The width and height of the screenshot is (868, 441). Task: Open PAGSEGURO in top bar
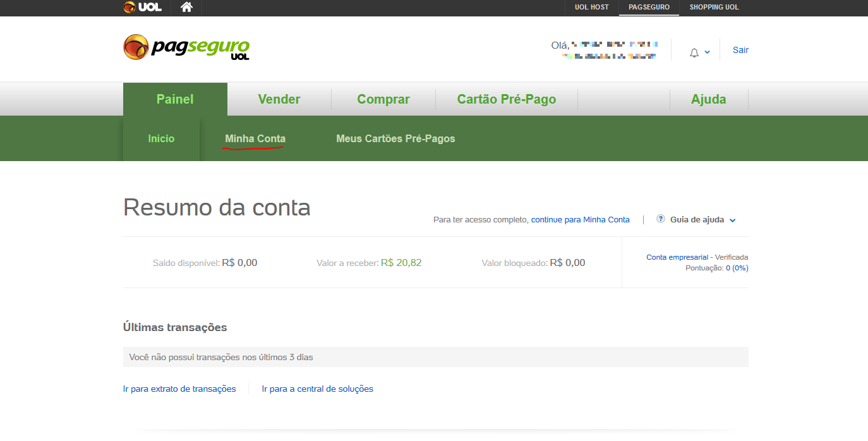tap(649, 8)
